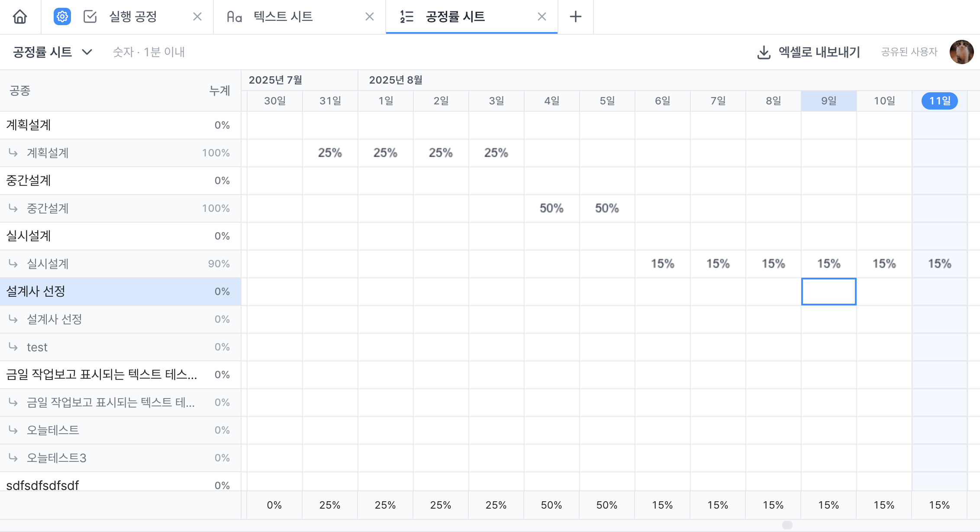
Task: Click the Aa text icon on 텍스트 시트 tab
Action: pos(235,16)
